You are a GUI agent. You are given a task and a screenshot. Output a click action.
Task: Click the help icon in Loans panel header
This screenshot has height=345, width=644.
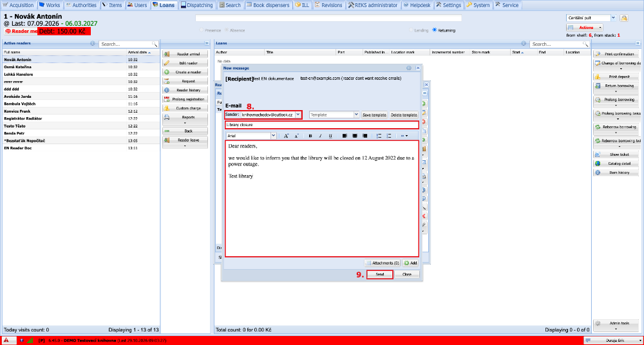click(x=524, y=43)
